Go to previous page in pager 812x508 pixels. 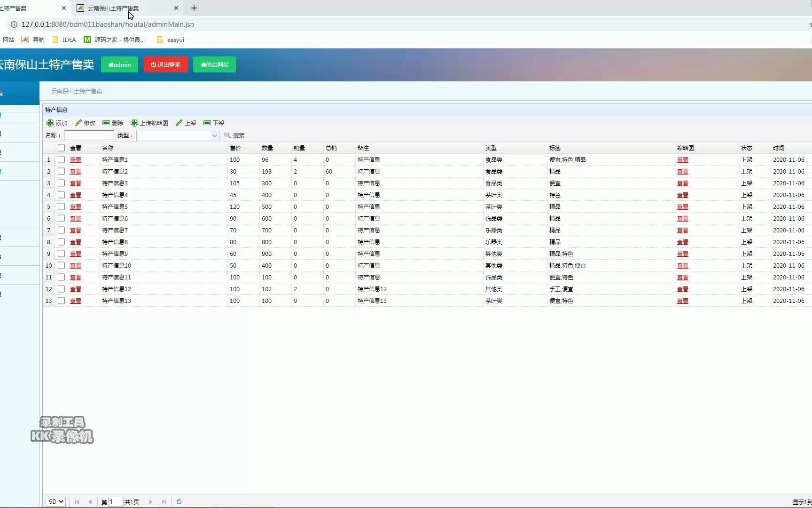[90, 502]
